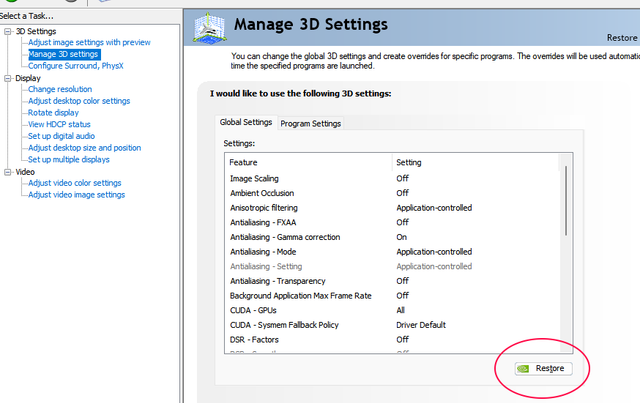
Task: Collapse the Video tree node
Action: (x=8, y=172)
